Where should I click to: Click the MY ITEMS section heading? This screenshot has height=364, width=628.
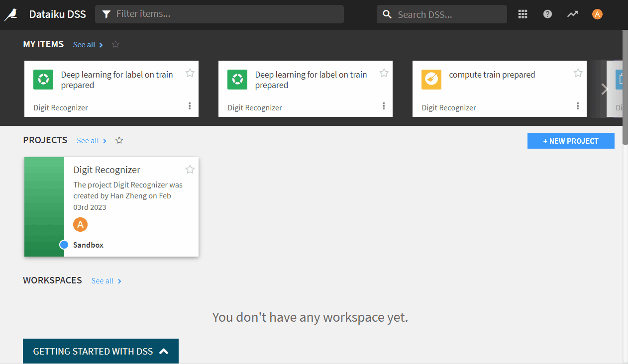pos(43,44)
